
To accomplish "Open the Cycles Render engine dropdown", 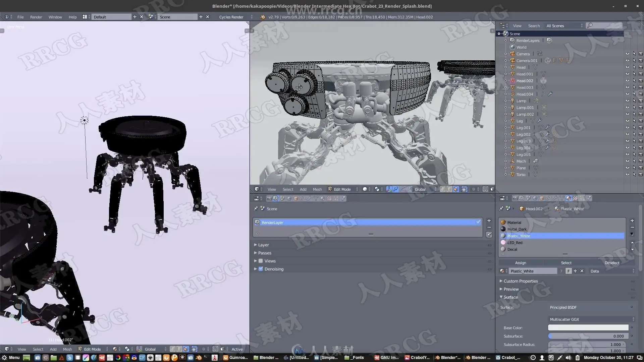I will (236, 17).
